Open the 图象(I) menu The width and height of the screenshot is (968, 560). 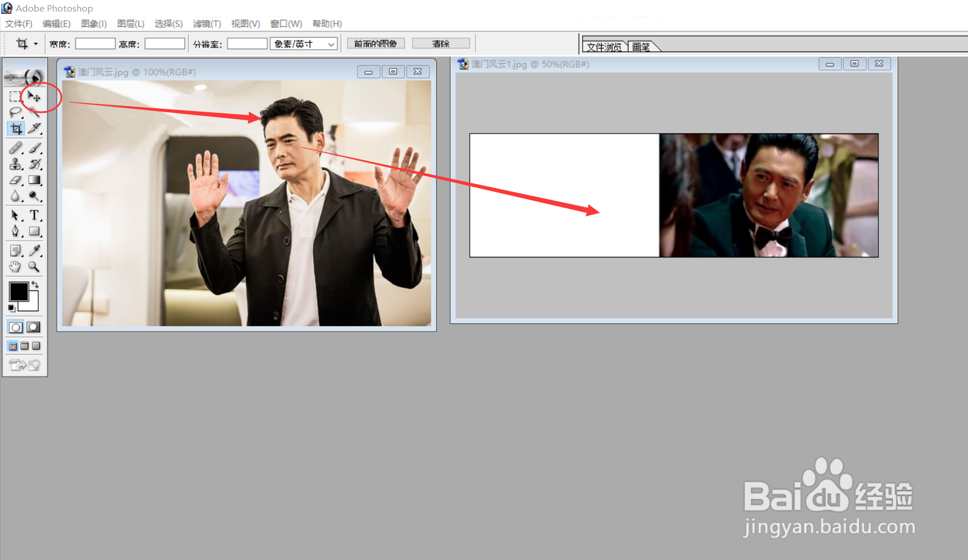point(94,24)
